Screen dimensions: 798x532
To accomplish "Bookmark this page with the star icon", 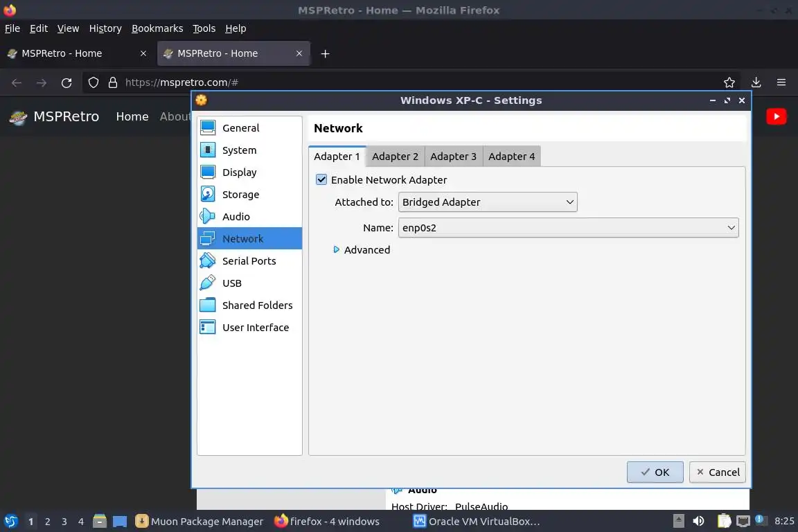I will click(729, 82).
